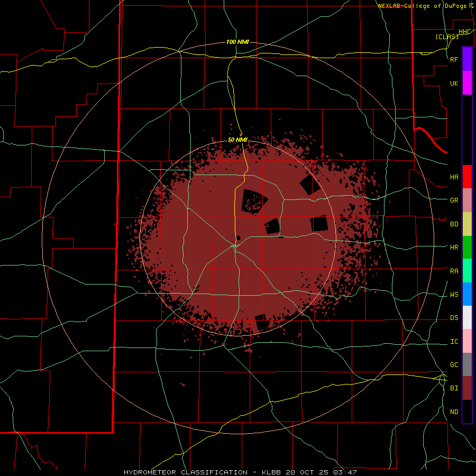Click the DS white legend swatch

(x=467, y=317)
